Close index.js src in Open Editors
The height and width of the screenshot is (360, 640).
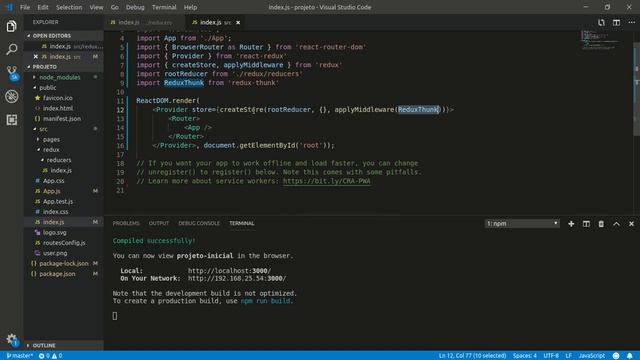coord(36,57)
